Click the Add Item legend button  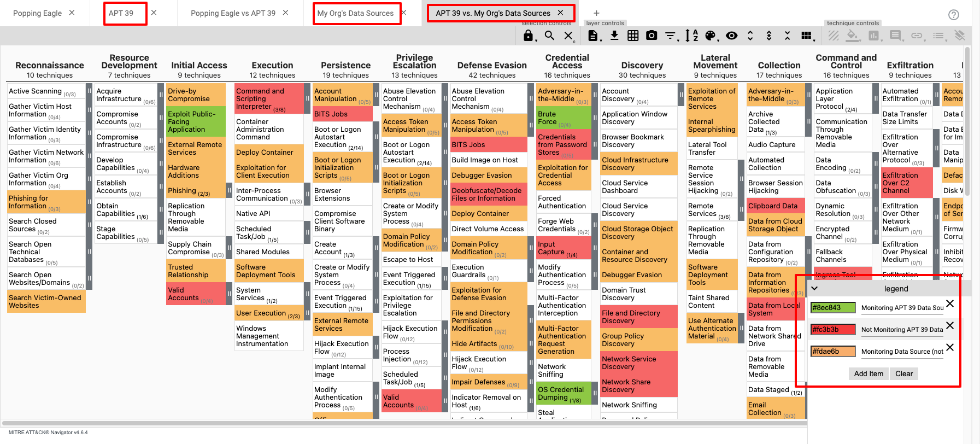(x=868, y=373)
